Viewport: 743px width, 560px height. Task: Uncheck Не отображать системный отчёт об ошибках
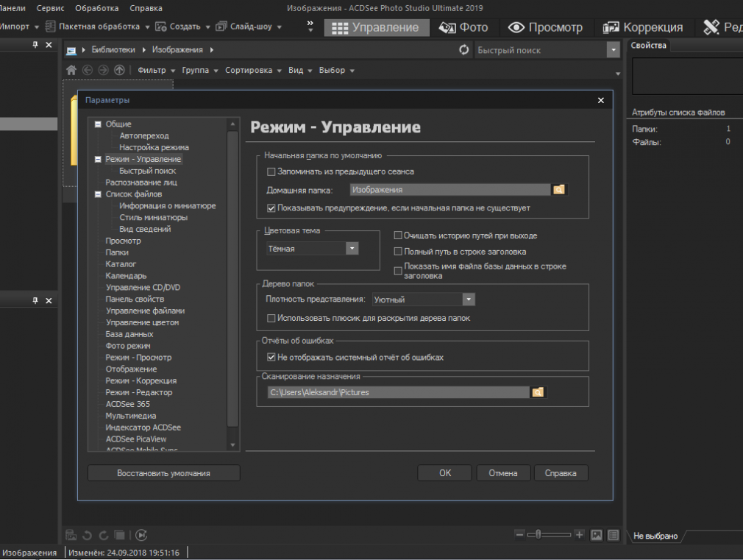tap(271, 357)
